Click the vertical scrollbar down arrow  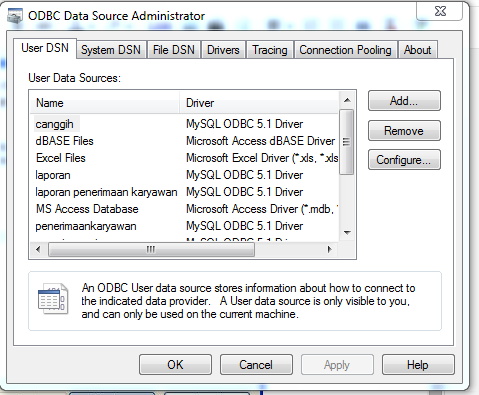coord(347,233)
